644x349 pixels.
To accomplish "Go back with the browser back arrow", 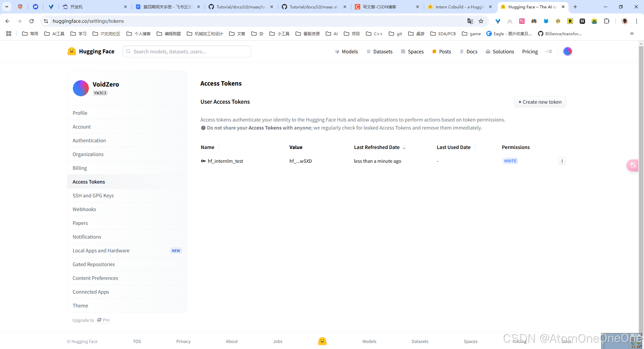I will point(7,21).
